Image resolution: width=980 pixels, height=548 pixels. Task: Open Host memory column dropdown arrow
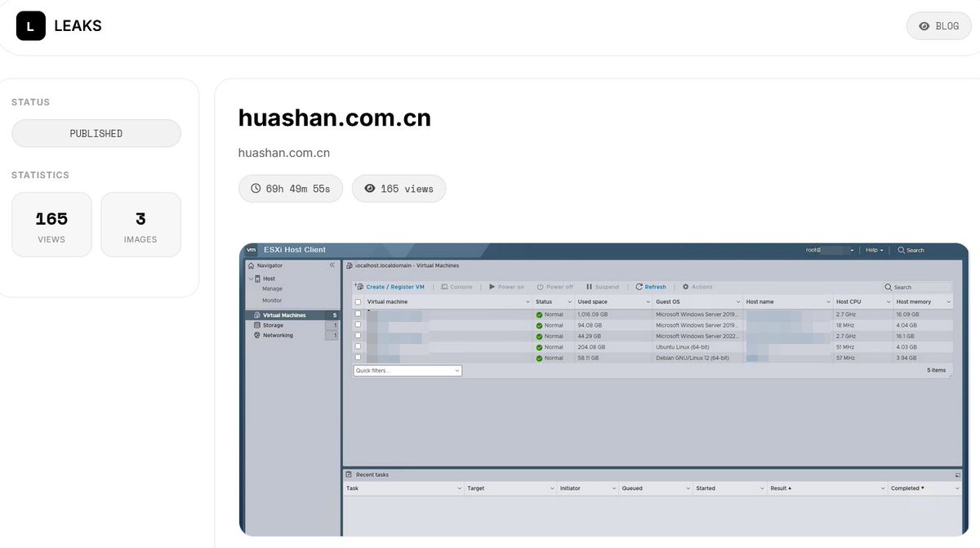(949, 302)
